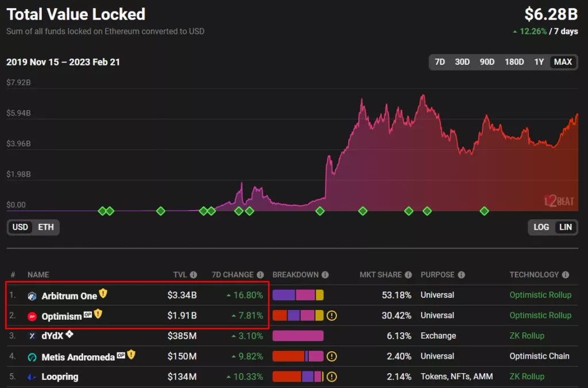Viewport: 588px width, 388px height.
Task: Open the Loopring project link
Action: pyautogui.click(x=60, y=377)
